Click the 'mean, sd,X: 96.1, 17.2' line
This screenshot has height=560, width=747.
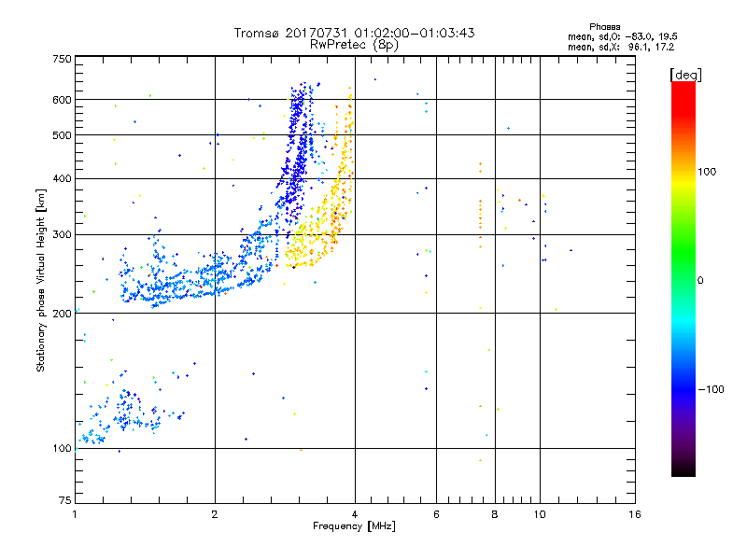tap(621, 47)
